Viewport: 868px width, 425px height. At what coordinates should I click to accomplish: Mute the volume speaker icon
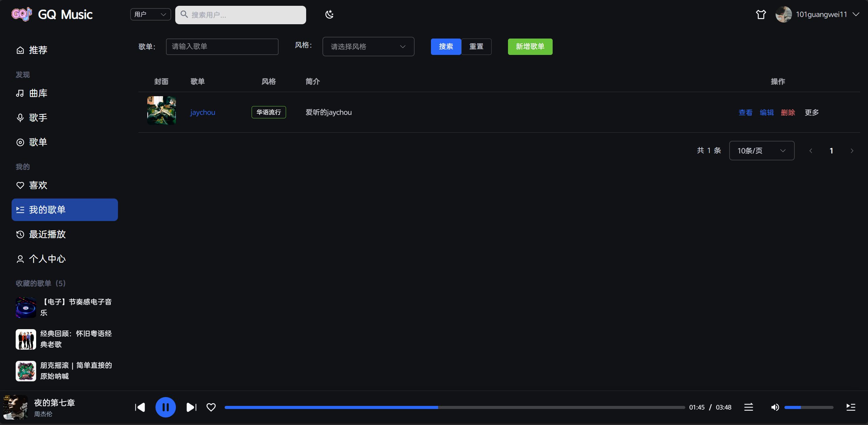click(x=775, y=407)
